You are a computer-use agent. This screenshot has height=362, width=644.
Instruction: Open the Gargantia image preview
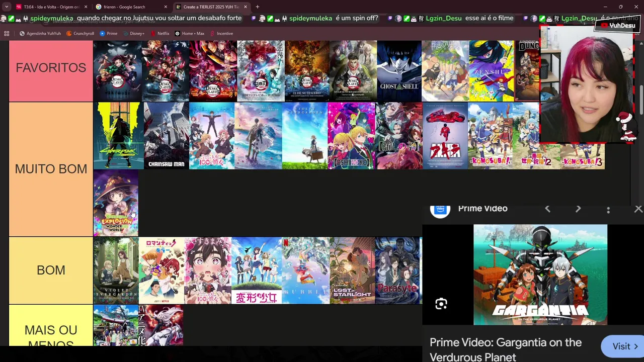point(540,275)
